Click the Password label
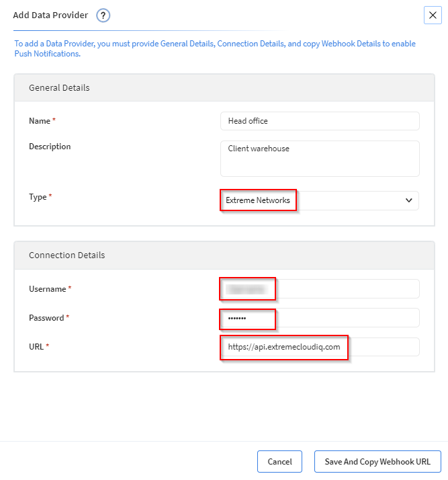This screenshot has height=480, width=448. tap(46, 318)
